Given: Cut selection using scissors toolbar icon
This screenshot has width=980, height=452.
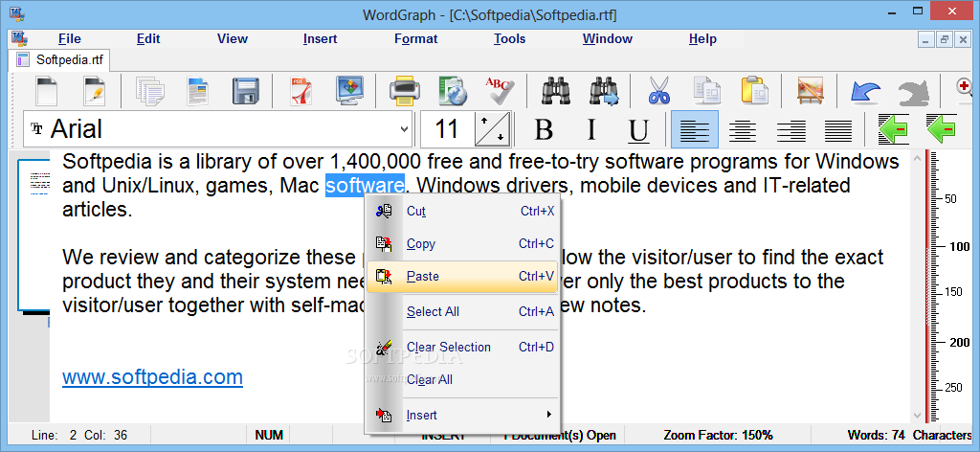Looking at the screenshot, I should point(658,91).
